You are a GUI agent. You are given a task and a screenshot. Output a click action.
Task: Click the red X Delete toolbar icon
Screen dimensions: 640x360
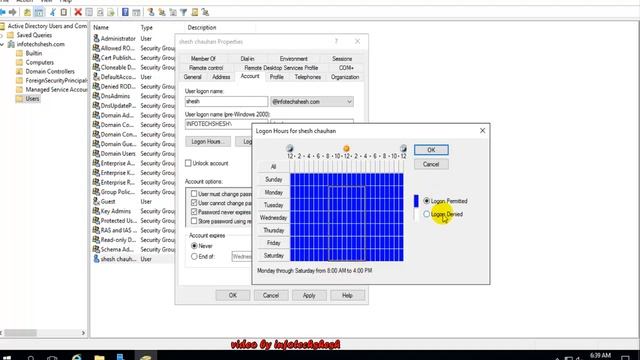point(78,12)
